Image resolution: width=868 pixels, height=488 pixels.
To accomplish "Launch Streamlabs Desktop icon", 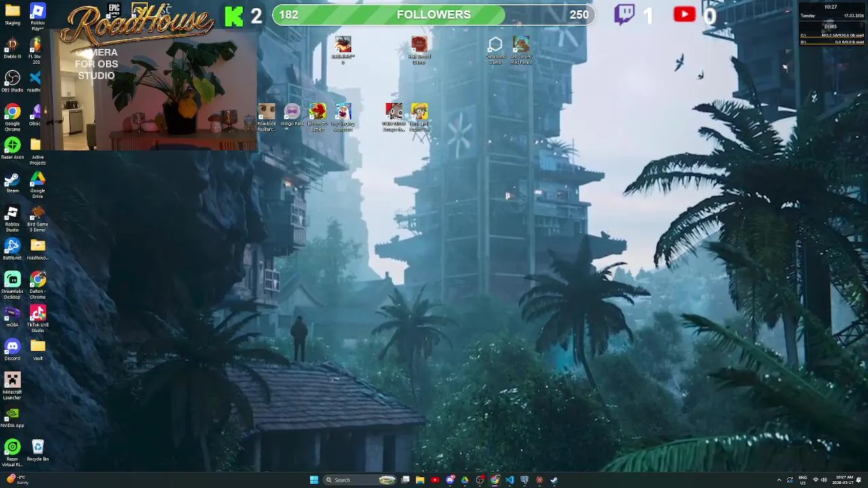I will pos(12,286).
